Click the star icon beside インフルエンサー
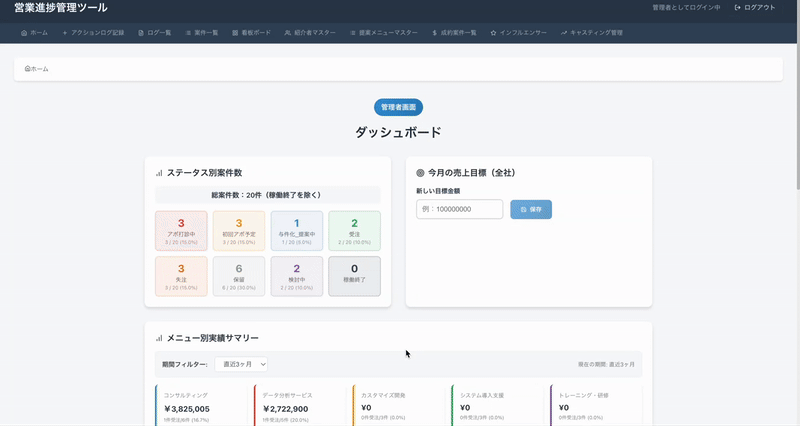The width and height of the screenshot is (800, 426). point(493,33)
